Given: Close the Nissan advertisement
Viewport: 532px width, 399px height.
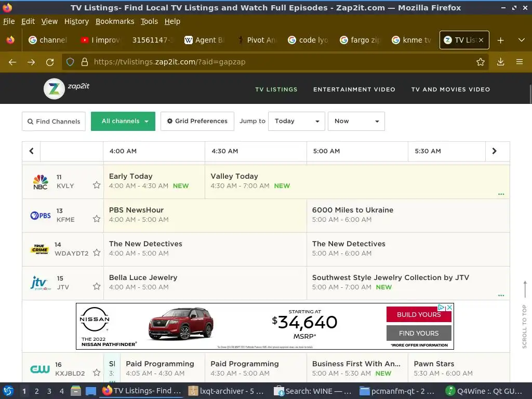Looking at the screenshot, I should 449,307.
